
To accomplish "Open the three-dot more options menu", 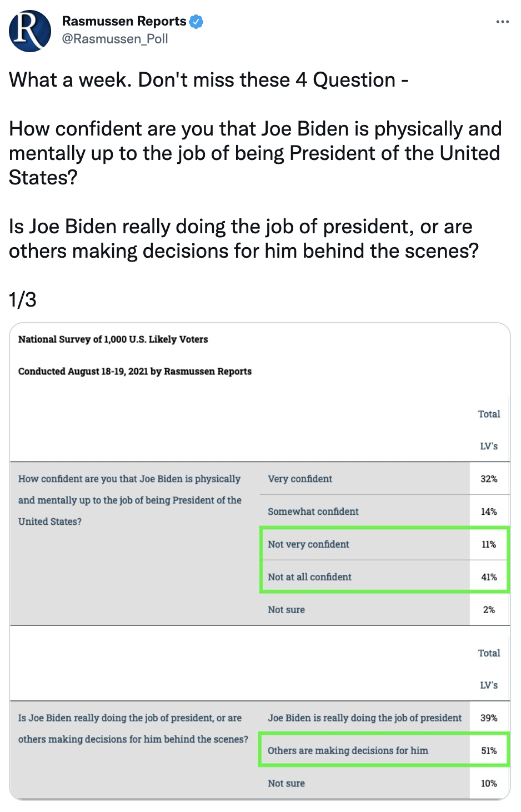I will tap(502, 22).
